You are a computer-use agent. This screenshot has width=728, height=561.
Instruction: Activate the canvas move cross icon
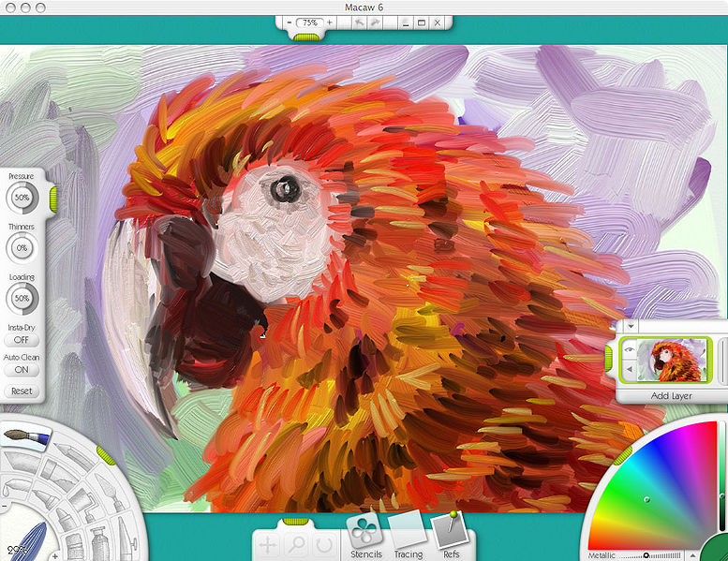coord(268,544)
